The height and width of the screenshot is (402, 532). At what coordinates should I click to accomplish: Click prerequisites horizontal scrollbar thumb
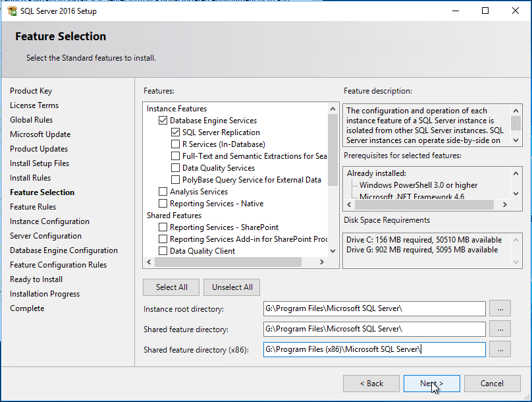coord(424,205)
